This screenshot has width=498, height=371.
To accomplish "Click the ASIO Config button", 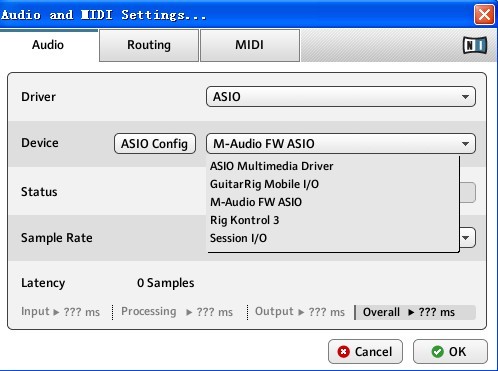I will click(x=155, y=144).
